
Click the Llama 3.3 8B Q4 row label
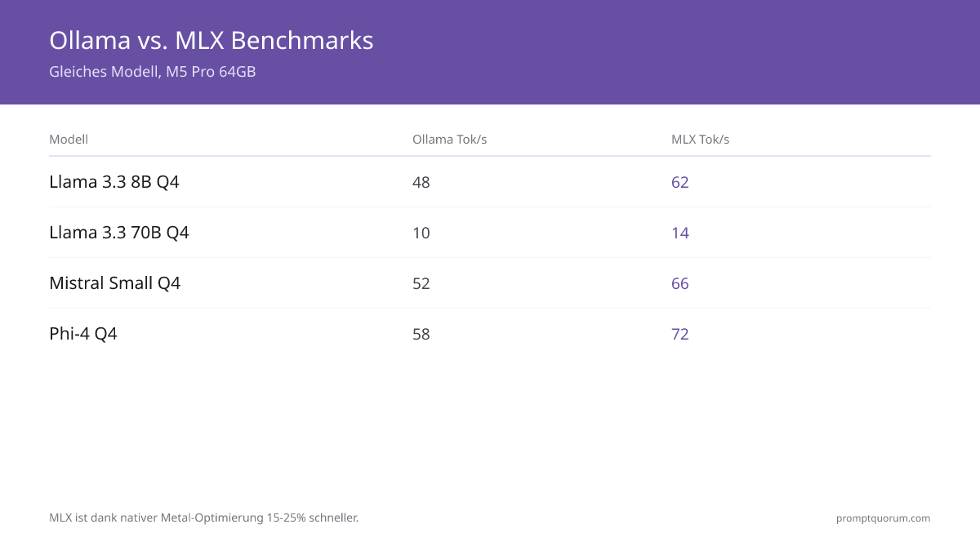click(114, 182)
